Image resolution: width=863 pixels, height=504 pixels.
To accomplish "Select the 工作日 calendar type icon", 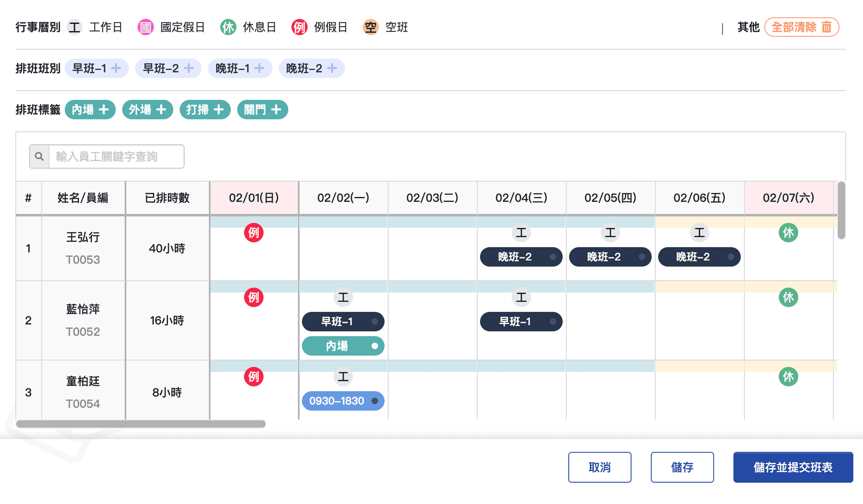I will pyautogui.click(x=75, y=27).
